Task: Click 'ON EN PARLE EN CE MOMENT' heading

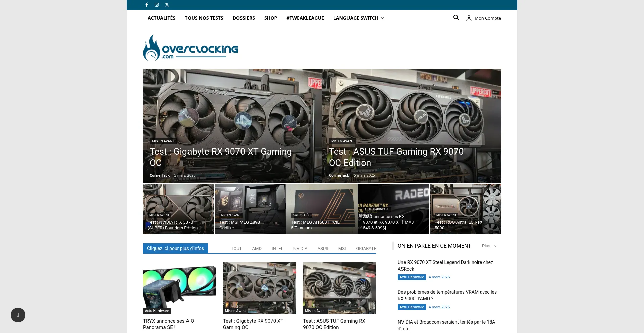Action: coord(434,246)
